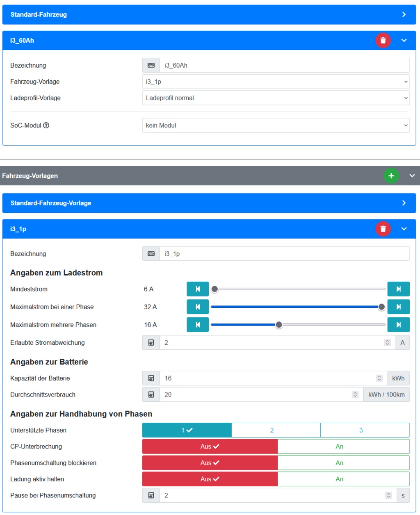Click the Erlaubte Stromabweichung value field

point(278,343)
